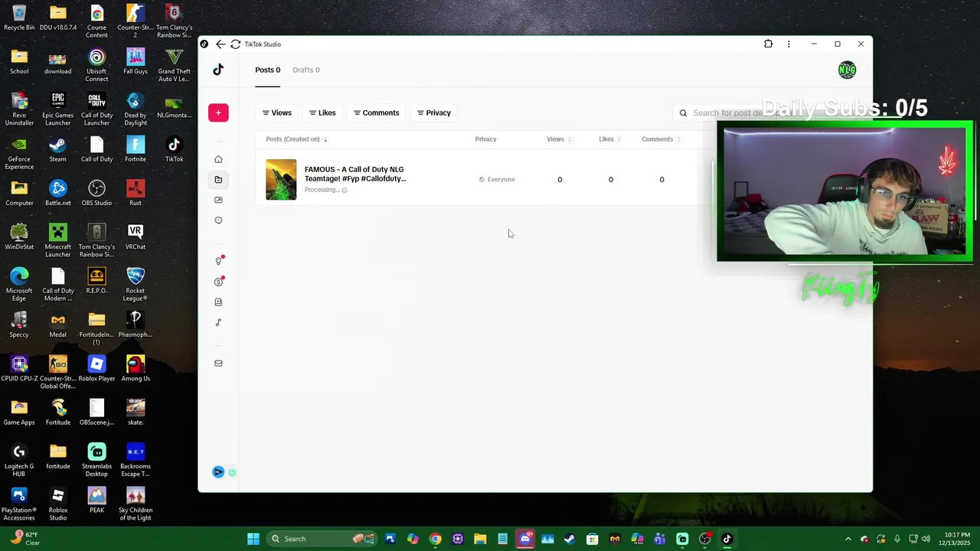Open the Battle.net desktop shortcut
This screenshot has height=551, width=980.
click(57, 193)
